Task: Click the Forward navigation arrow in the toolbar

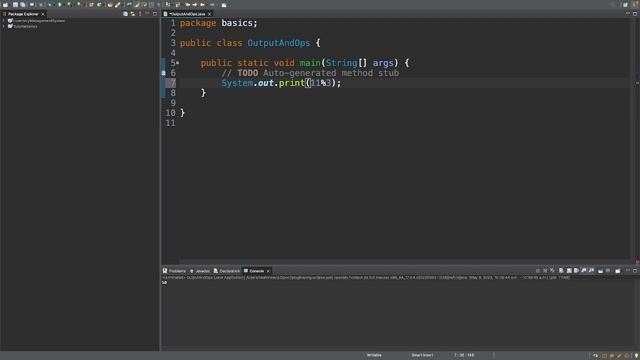Action: 212,4
